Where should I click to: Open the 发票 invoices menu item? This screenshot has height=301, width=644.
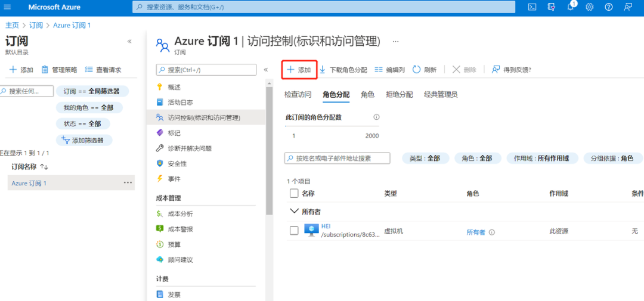tap(168, 294)
